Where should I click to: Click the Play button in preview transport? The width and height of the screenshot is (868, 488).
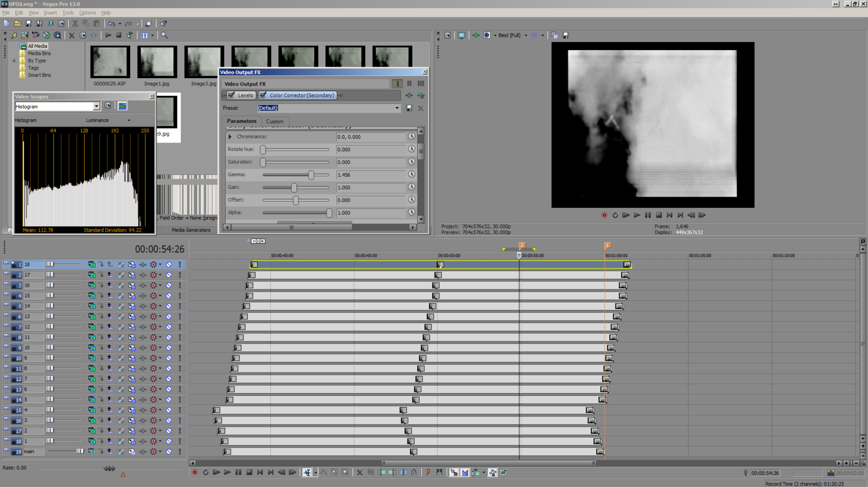pos(637,215)
